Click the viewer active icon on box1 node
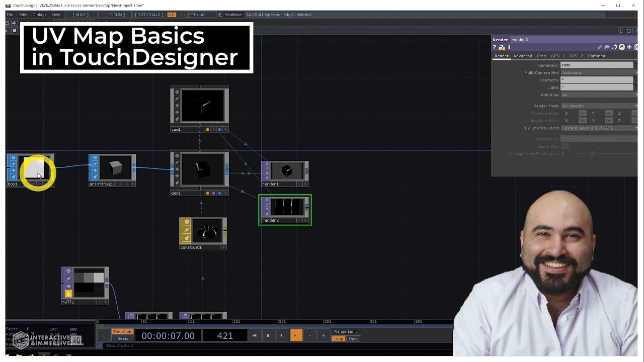Screen dimensions: 644x362 point(13,157)
